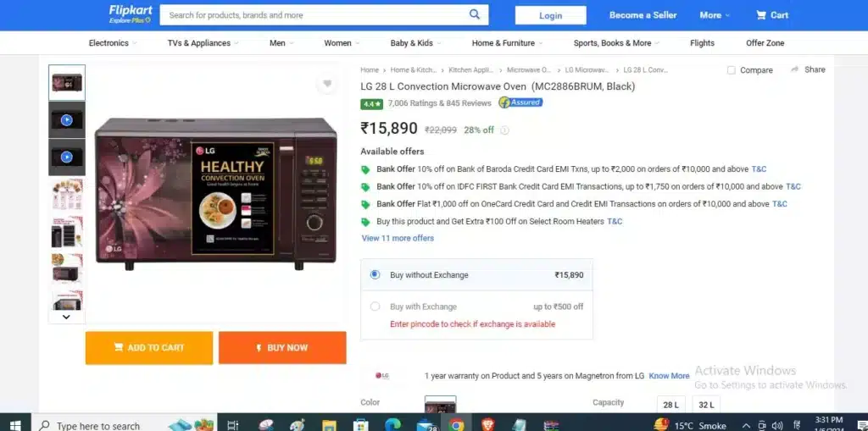
Task: Play the first product video thumbnail
Action: pyautogui.click(x=66, y=119)
